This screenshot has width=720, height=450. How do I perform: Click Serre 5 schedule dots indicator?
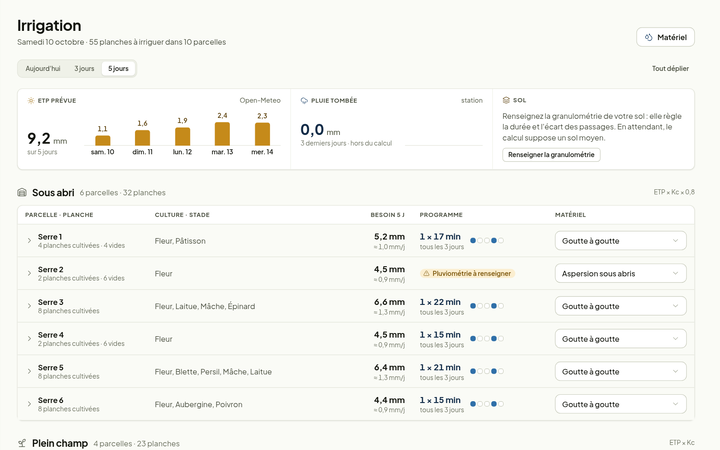pos(487,371)
